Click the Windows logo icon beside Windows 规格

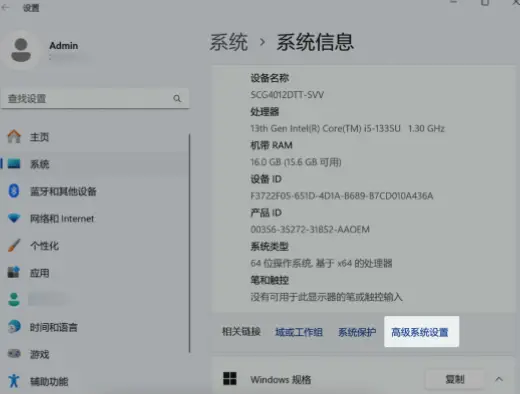coord(230,379)
